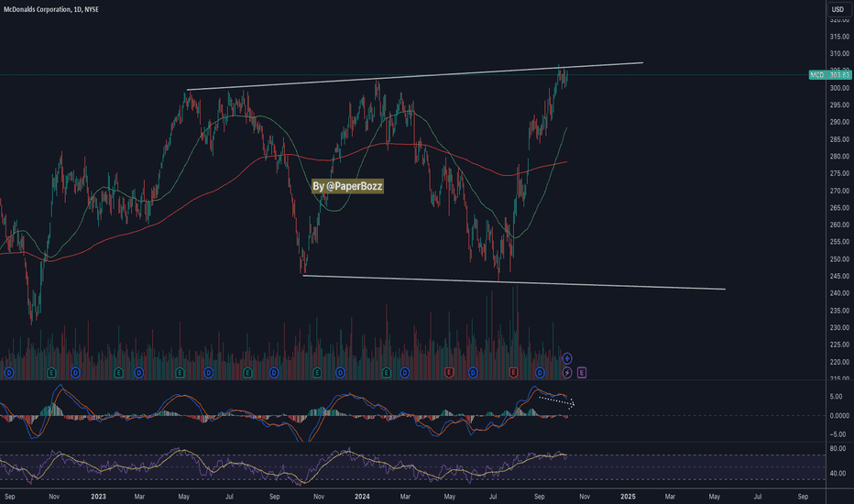Click the 270.00 price axis label
Viewport: 854px width, 504px height.
[839, 191]
